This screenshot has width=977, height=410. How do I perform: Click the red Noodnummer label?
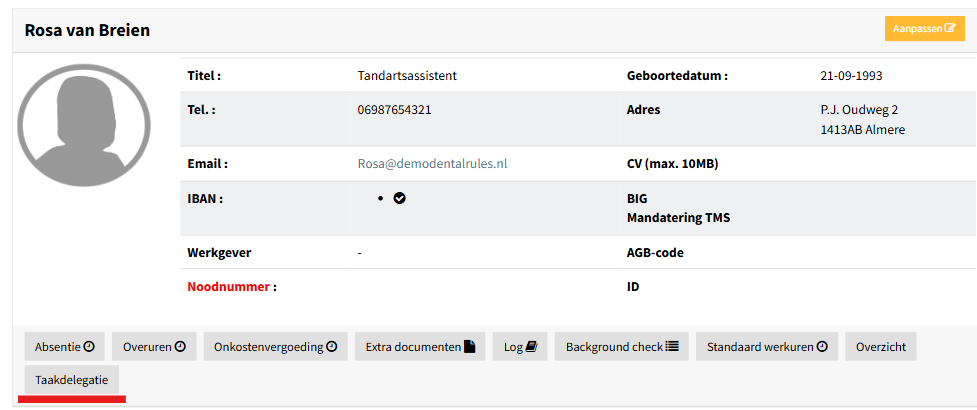tap(229, 287)
